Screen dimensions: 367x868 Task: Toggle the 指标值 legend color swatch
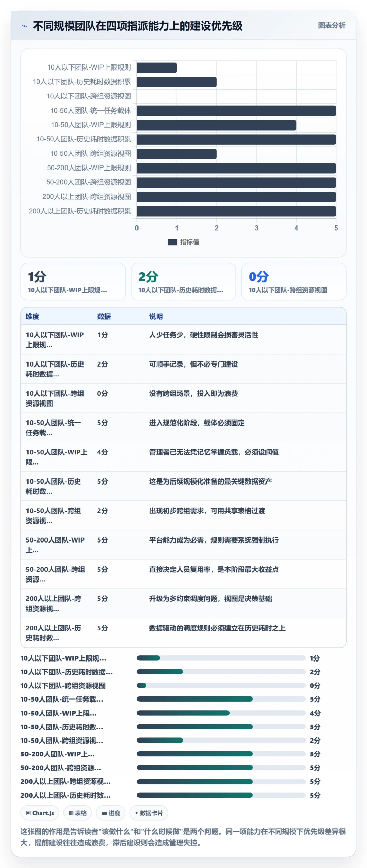pyautogui.click(x=172, y=242)
